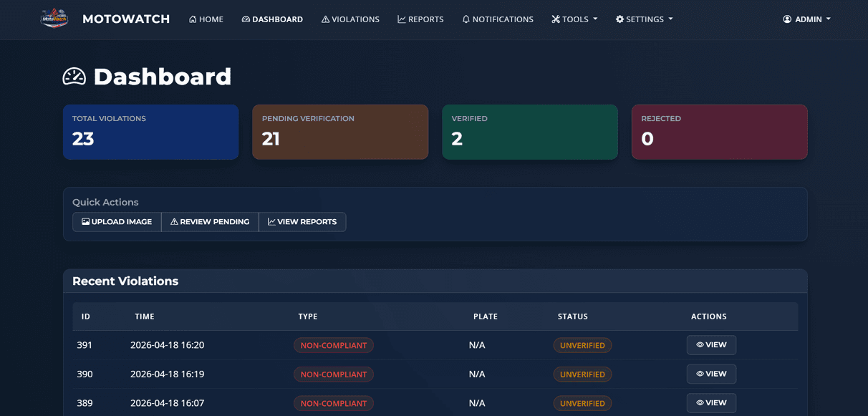The width and height of the screenshot is (868, 416).
Task: Click the house icon beside Home
Action: coord(193,19)
